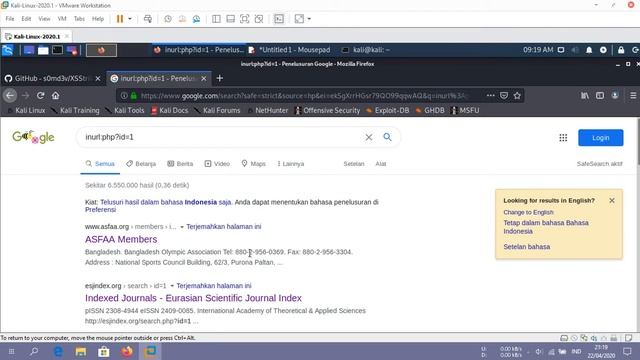Click the Kali lock screen icon
This screenshot has width=640, height=360.
click(x=621, y=50)
